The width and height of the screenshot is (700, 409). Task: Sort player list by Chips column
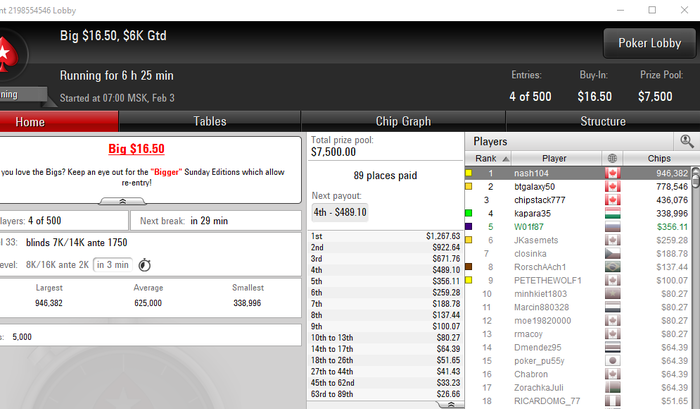click(659, 159)
